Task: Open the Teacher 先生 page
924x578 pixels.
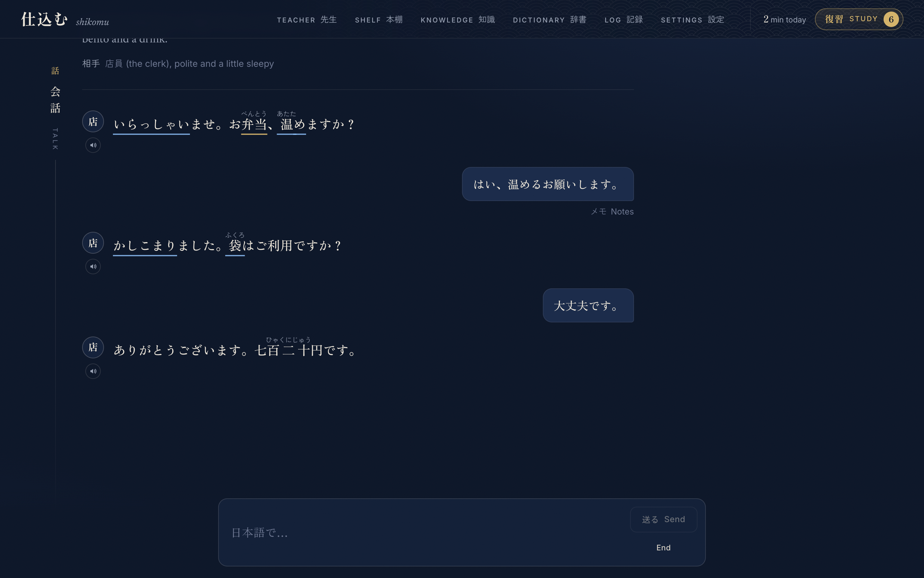Action: coord(307,20)
